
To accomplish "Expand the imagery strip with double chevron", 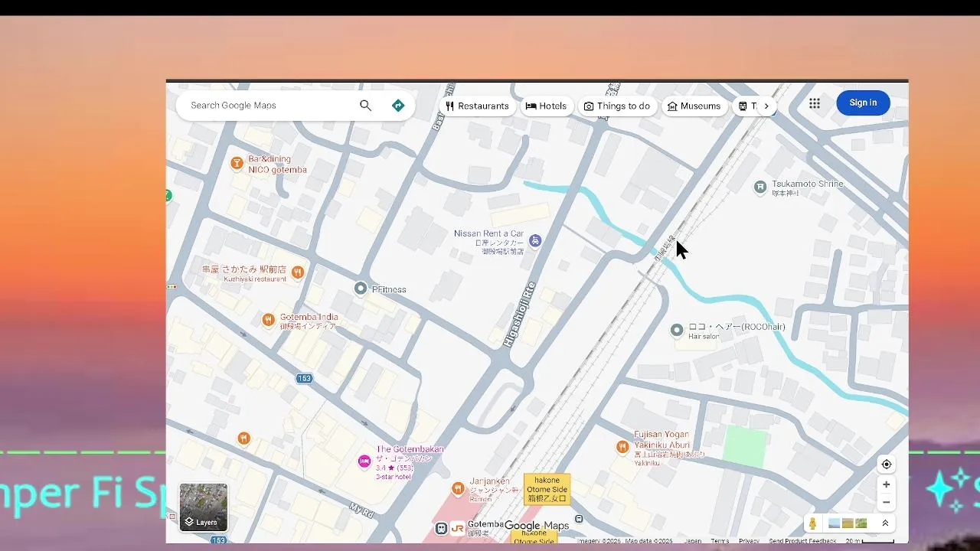I will coord(885,523).
